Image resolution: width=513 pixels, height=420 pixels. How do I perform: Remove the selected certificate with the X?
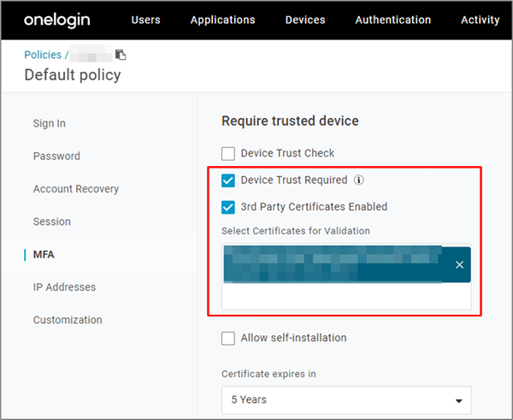(x=459, y=265)
